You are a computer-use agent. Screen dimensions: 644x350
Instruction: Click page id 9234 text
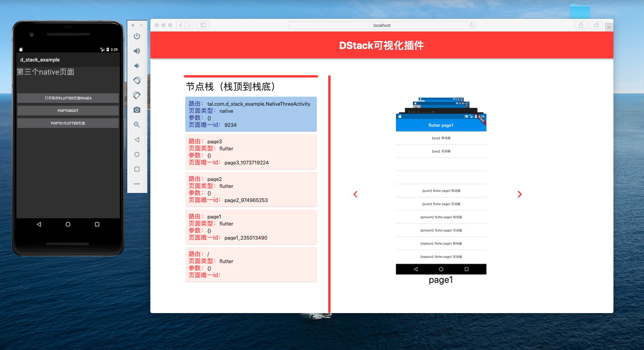pos(231,125)
